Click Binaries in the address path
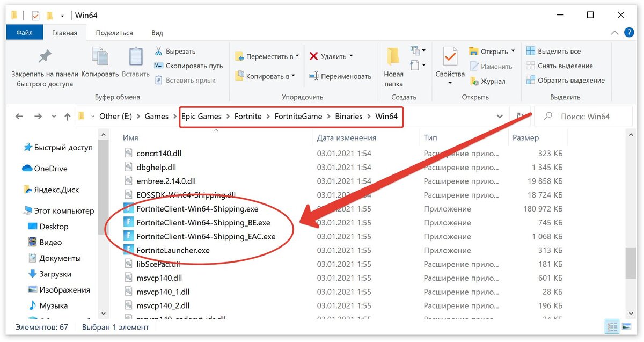 pos(349,116)
